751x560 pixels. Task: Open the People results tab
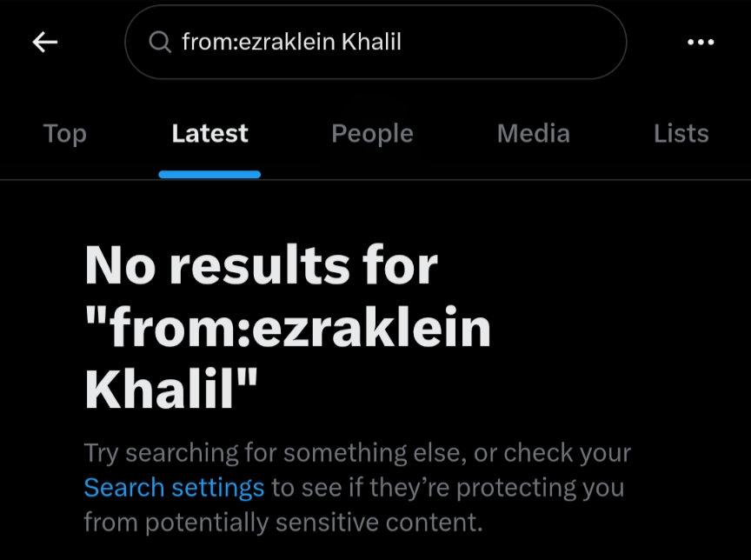tap(372, 133)
